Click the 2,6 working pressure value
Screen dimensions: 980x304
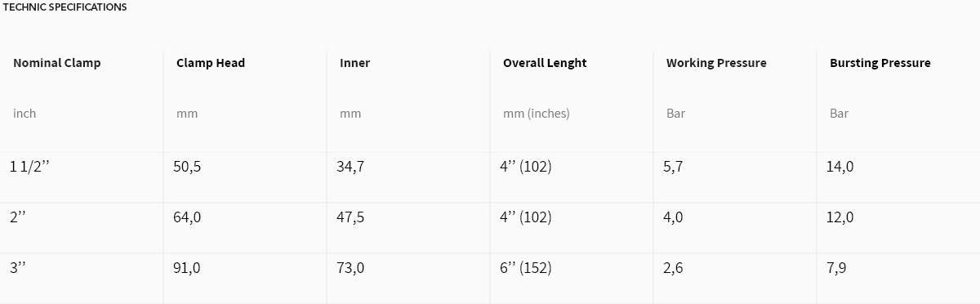pos(673,268)
